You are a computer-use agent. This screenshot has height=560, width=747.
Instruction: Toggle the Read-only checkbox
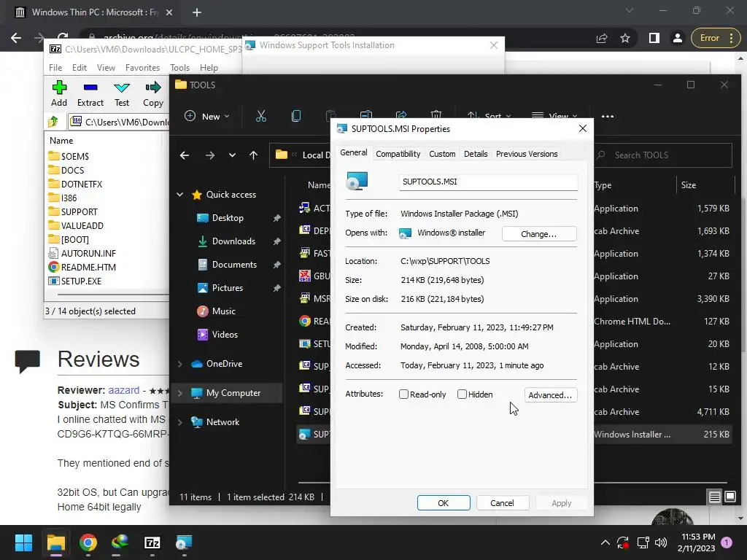tap(403, 394)
